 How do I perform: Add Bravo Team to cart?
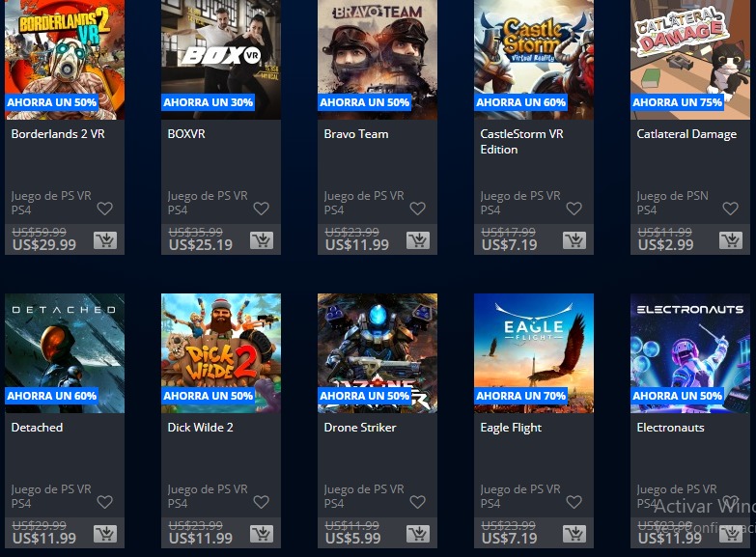click(x=418, y=240)
